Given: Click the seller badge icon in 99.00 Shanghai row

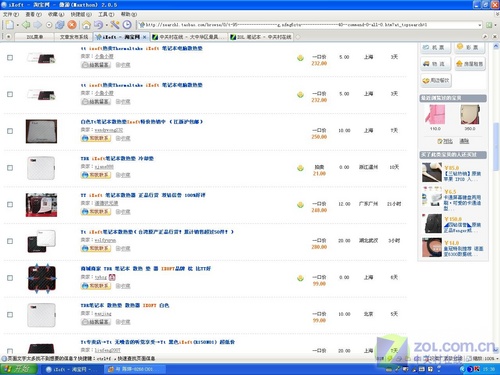Looking at the screenshot, I should tap(112, 277).
